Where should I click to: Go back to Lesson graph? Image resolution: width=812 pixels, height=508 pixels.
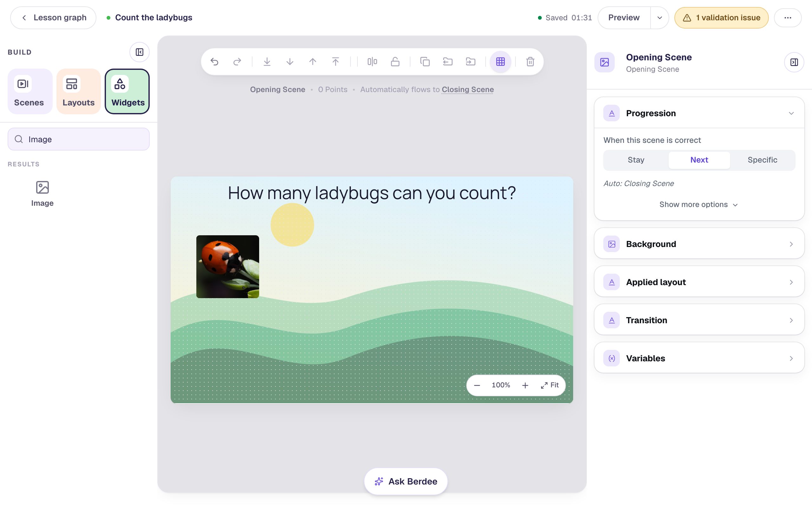[53, 18]
